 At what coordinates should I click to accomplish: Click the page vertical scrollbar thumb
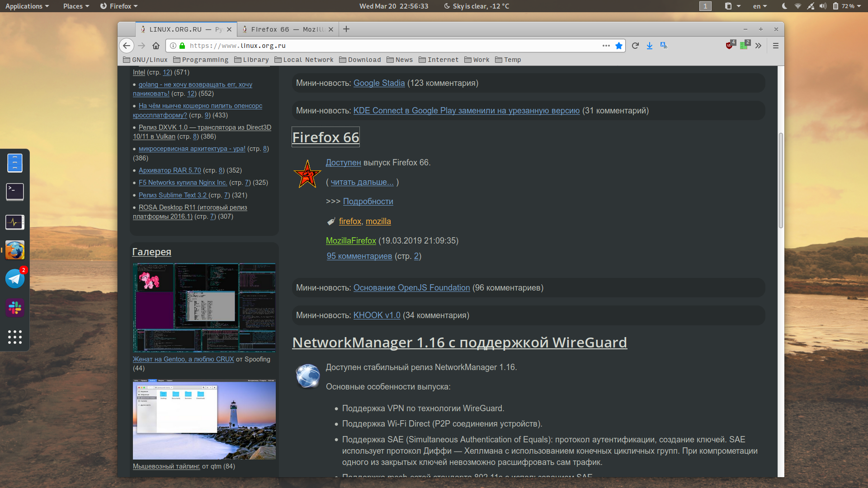click(781, 181)
